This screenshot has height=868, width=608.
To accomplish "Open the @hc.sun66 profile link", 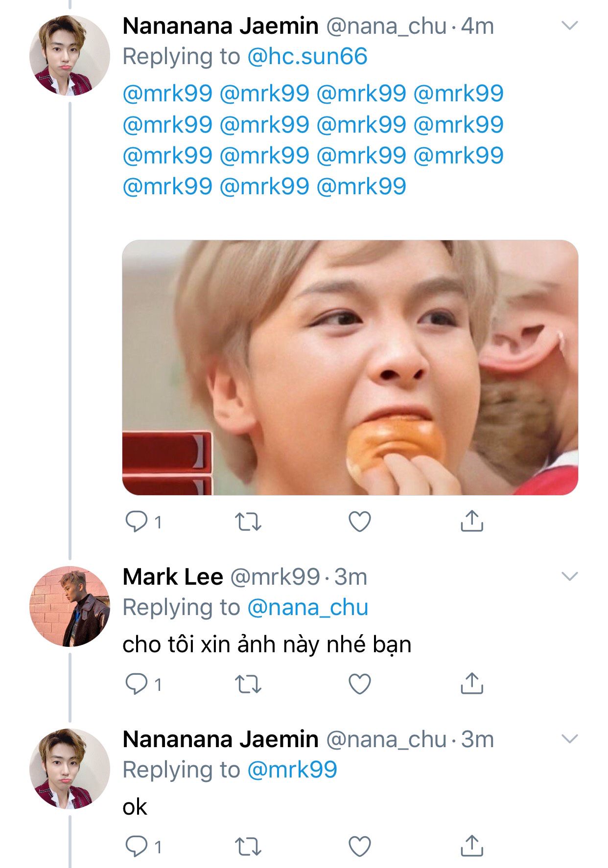I will [x=307, y=57].
